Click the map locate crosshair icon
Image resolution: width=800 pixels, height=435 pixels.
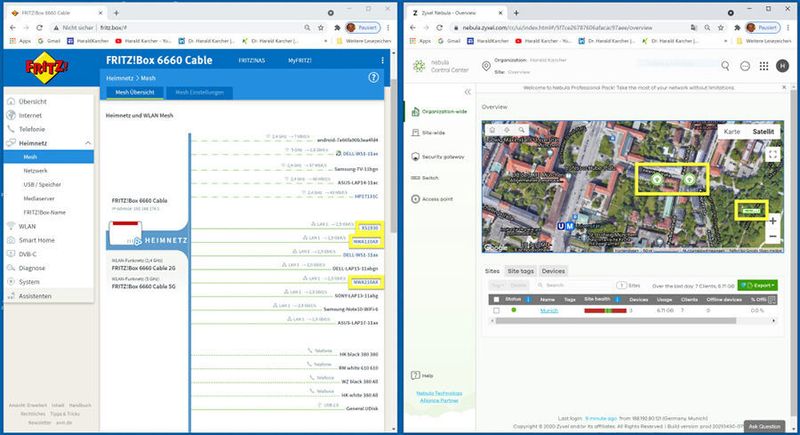click(x=507, y=130)
